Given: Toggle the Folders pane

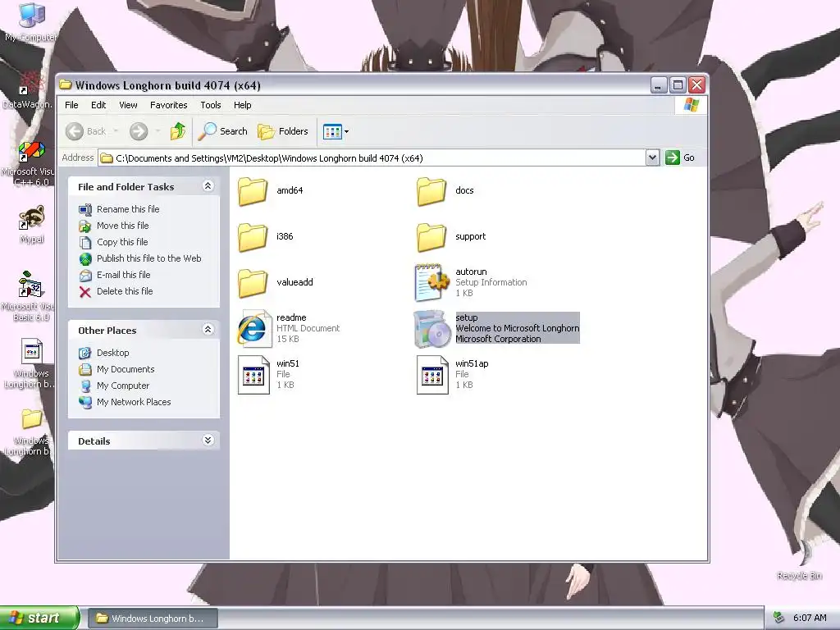Looking at the screenshot, I should 283,131.
